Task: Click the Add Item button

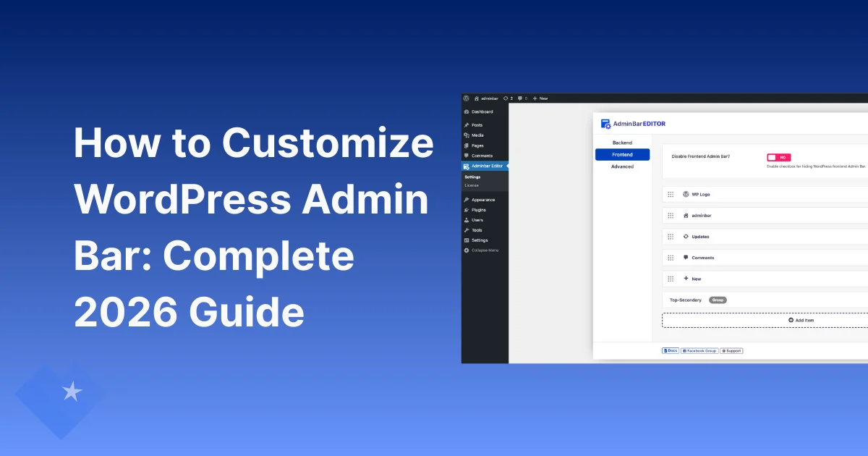Action: point(801,320)
